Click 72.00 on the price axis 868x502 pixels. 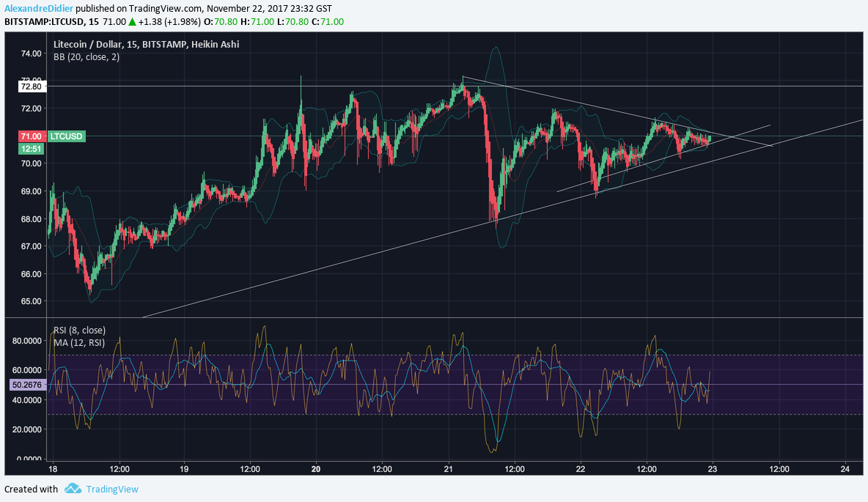(31, 108)
